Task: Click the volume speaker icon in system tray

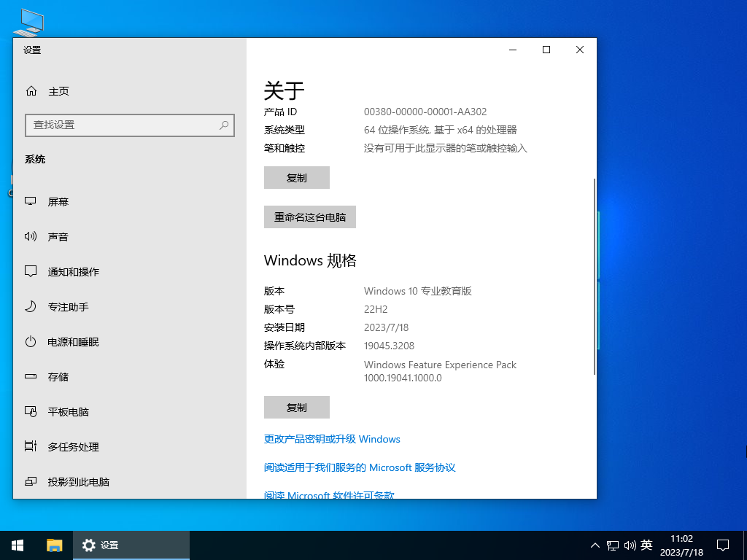Action: point(630,545)
